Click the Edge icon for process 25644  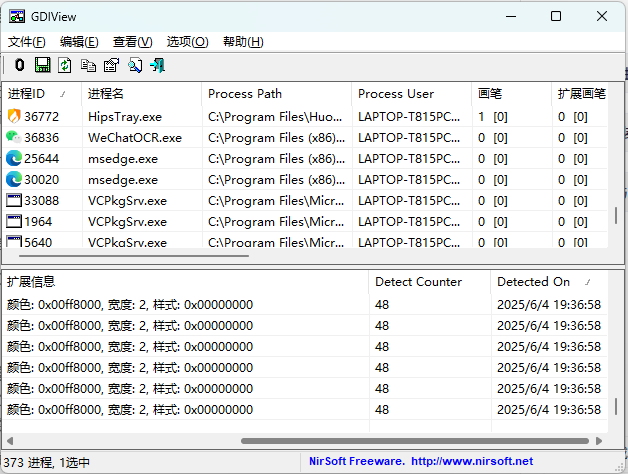pyautogui.click(x=14, y=158)
